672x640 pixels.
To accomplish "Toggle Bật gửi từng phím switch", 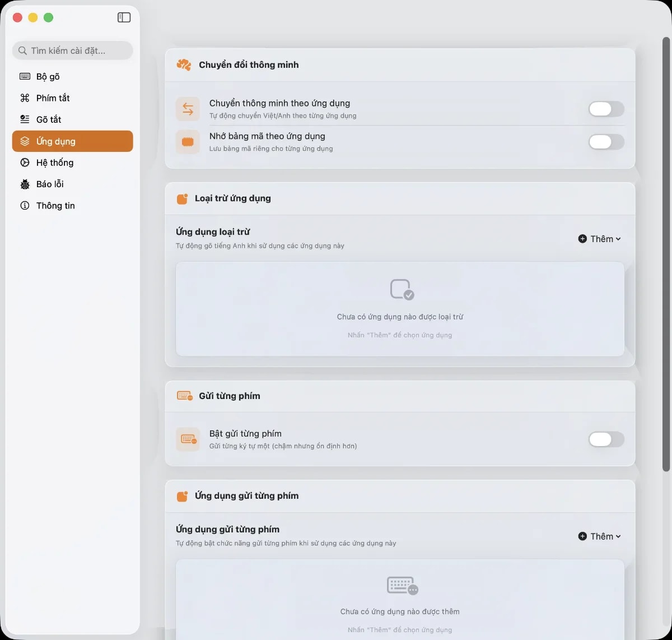I will [x=606, y=439].
